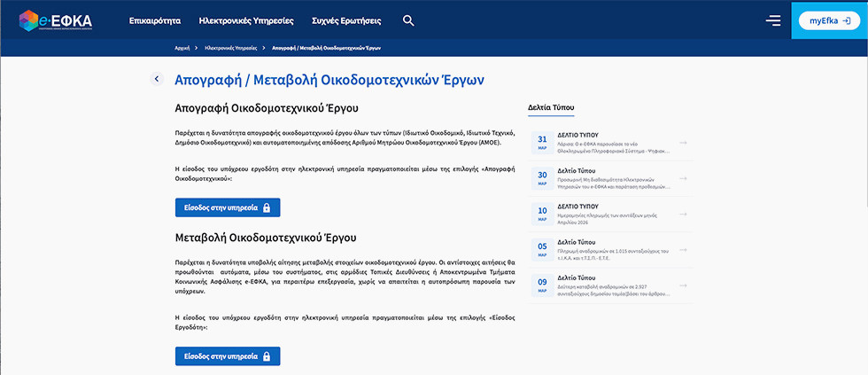Go to Ηλεκτρονικές Υπηρεσίες in the breadcrumb

(x=230, y=48)
